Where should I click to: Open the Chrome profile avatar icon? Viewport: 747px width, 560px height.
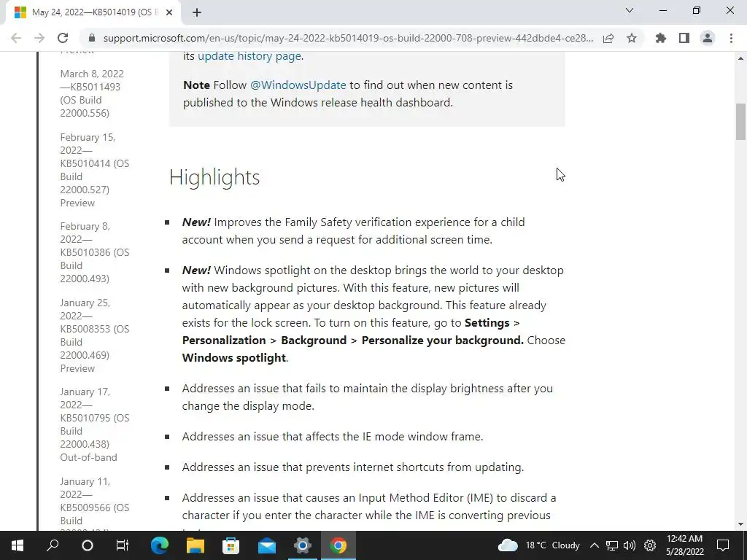pos(708,38)
